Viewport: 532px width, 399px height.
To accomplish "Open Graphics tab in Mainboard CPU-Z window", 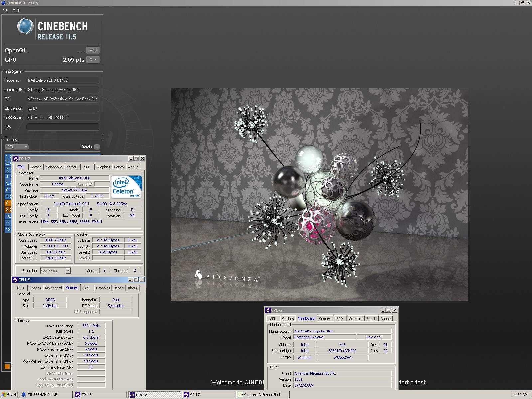I will (x=356, y=319).
